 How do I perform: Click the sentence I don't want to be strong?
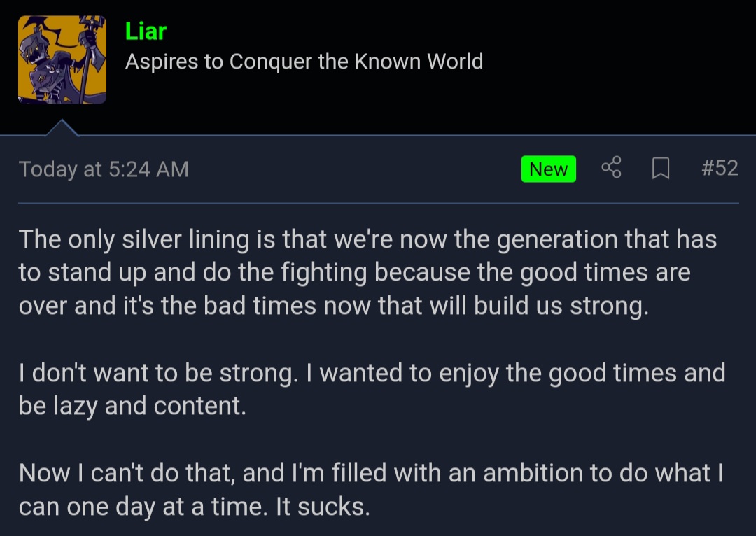point(159,373)
